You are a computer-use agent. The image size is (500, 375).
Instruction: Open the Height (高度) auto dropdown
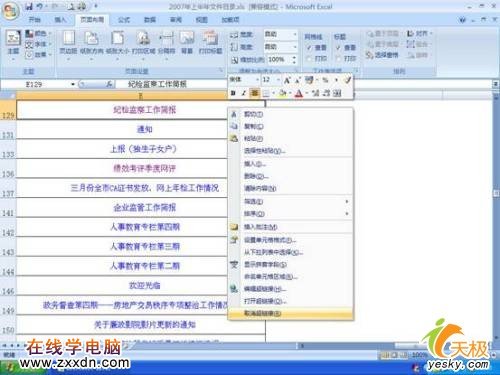pyautogui.click(x=295, y=47)
